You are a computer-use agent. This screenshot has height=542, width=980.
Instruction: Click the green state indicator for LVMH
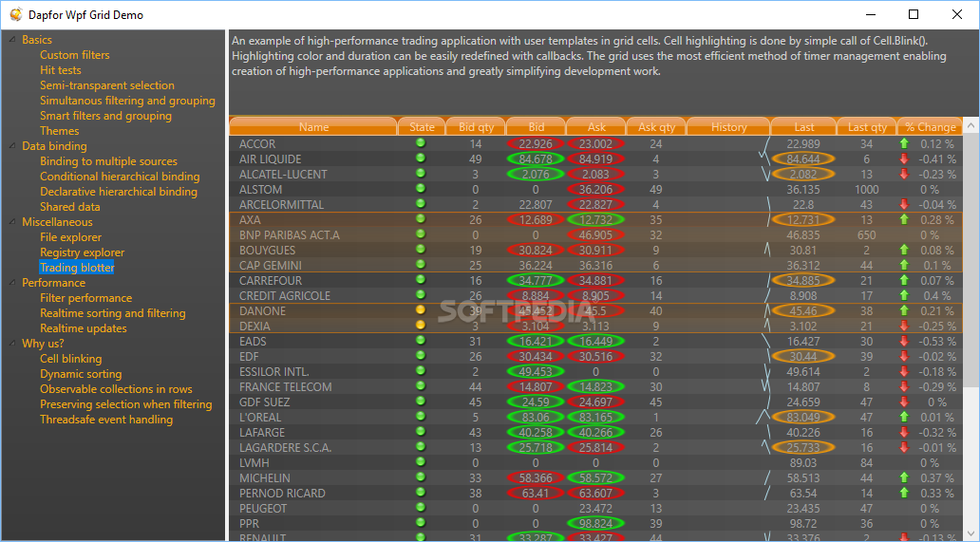[x=421, y=462]
